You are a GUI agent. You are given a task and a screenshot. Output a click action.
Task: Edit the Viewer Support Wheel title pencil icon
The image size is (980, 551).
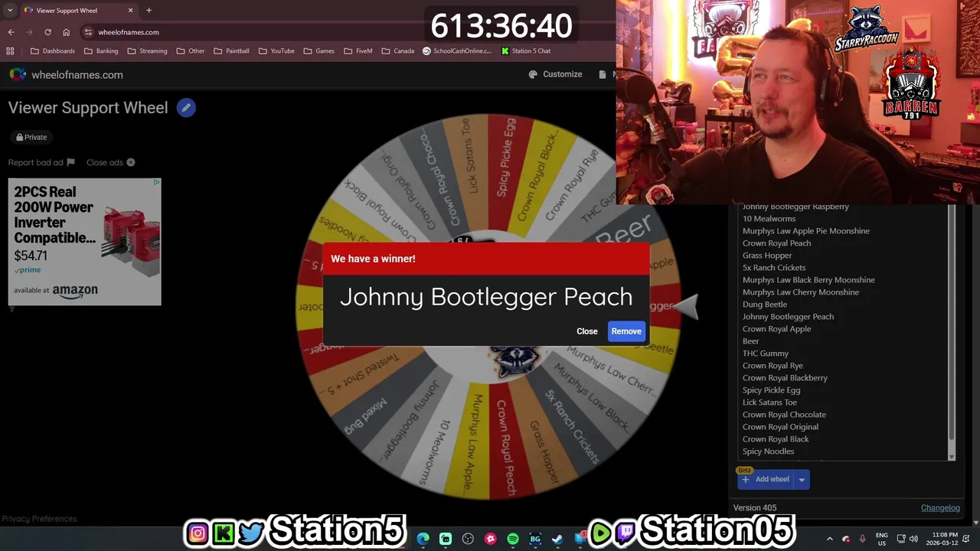pos(186,108)
